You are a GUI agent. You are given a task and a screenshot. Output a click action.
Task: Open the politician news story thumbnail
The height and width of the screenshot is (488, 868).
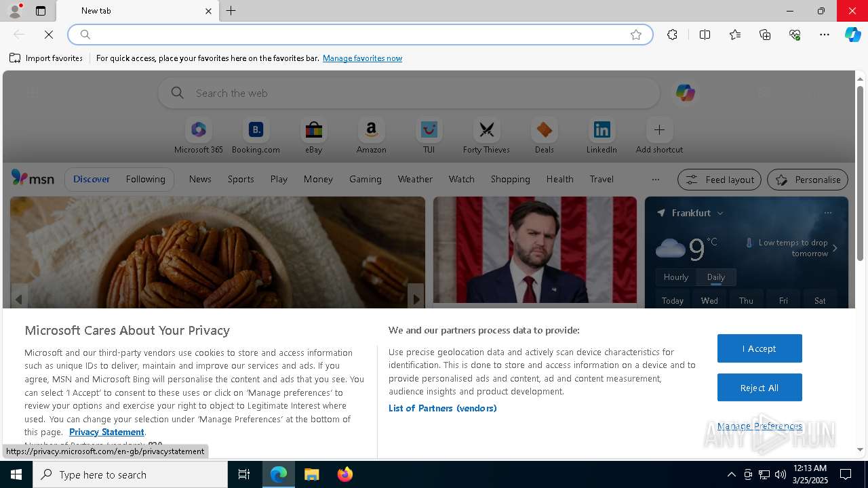pos(535,249)
